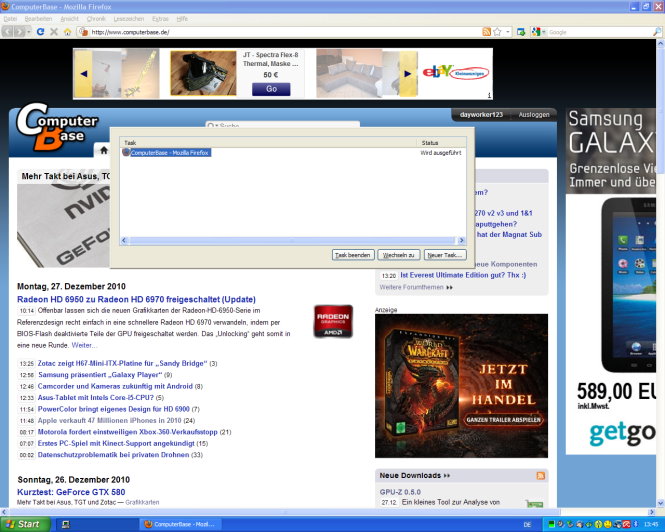The height and width of the screenshot is (532, 665).
Task: Click the DE language indicator in taskbar
Action: click(x=527, y=525)
